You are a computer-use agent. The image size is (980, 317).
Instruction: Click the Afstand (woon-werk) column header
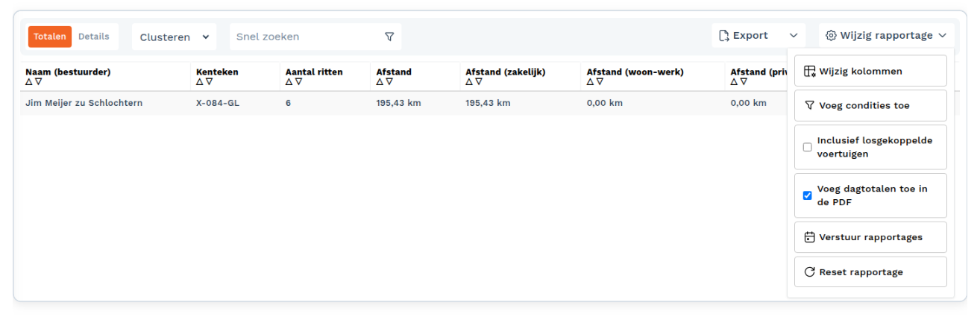coord(635,72)
